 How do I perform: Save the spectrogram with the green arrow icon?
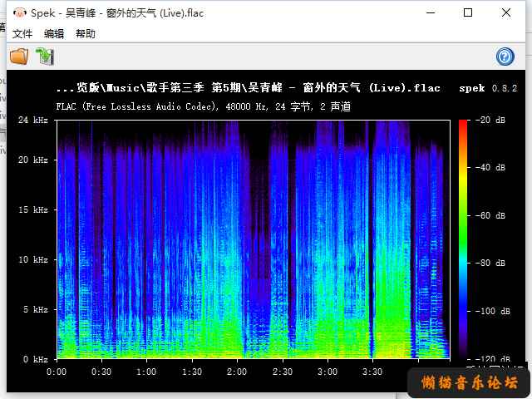coord(45,57)
